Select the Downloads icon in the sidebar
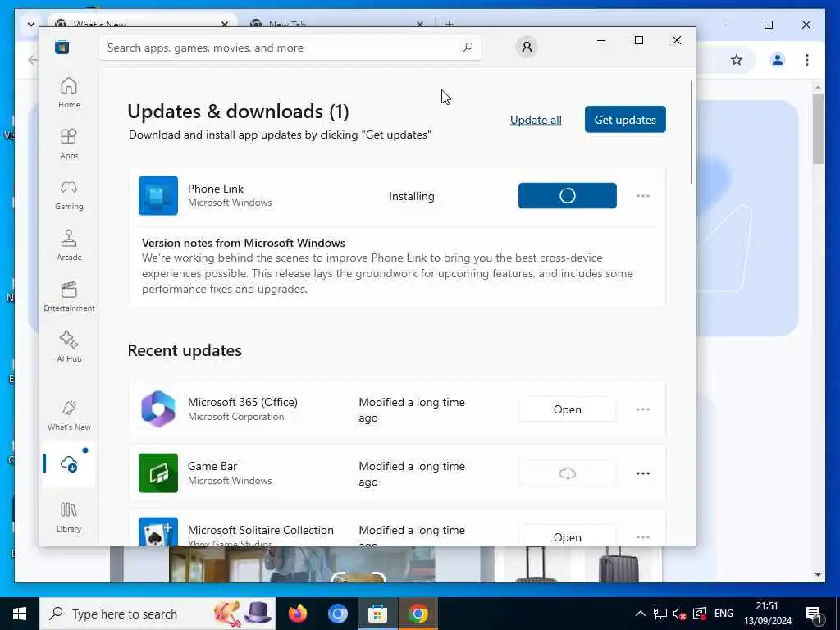The height and width of the screenshot is (630, 840). click(69, 463)
